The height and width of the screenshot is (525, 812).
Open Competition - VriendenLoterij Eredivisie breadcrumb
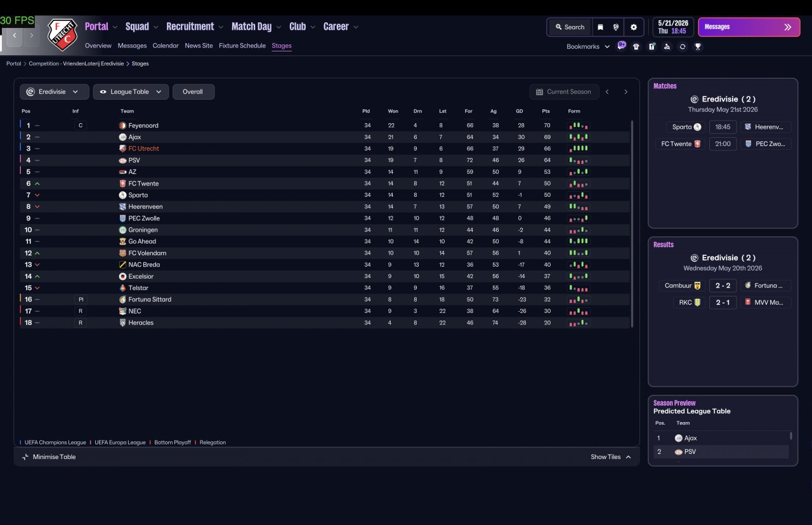pyautogui.click(x=76, y=63)
